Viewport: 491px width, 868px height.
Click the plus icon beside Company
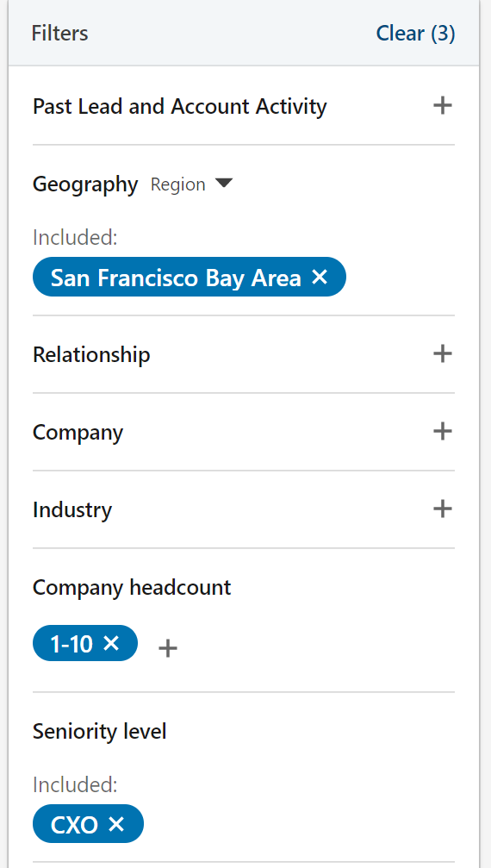(x=443, y=431)
